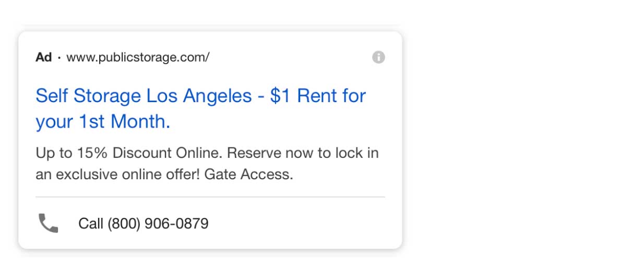Click the dot separator after Ad
This screenshot has width=644, height=271.
coord(59,58)
